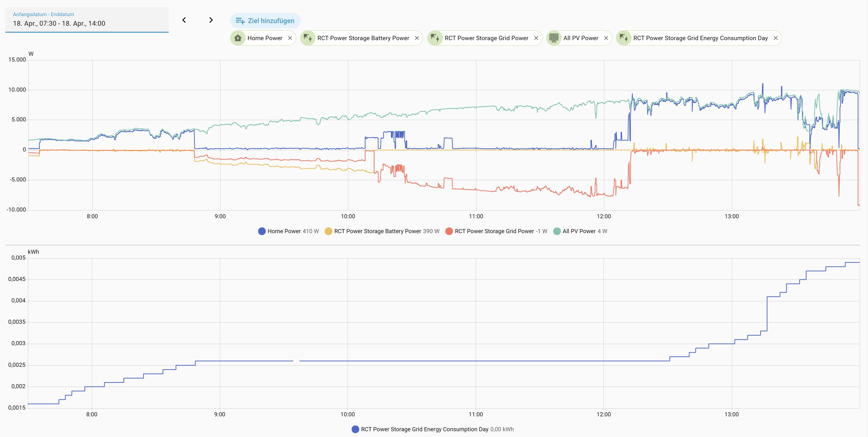Click the Ziel hinzufügen button
Viewport: 868px width, 437px height.
click(x=265, y=21)
